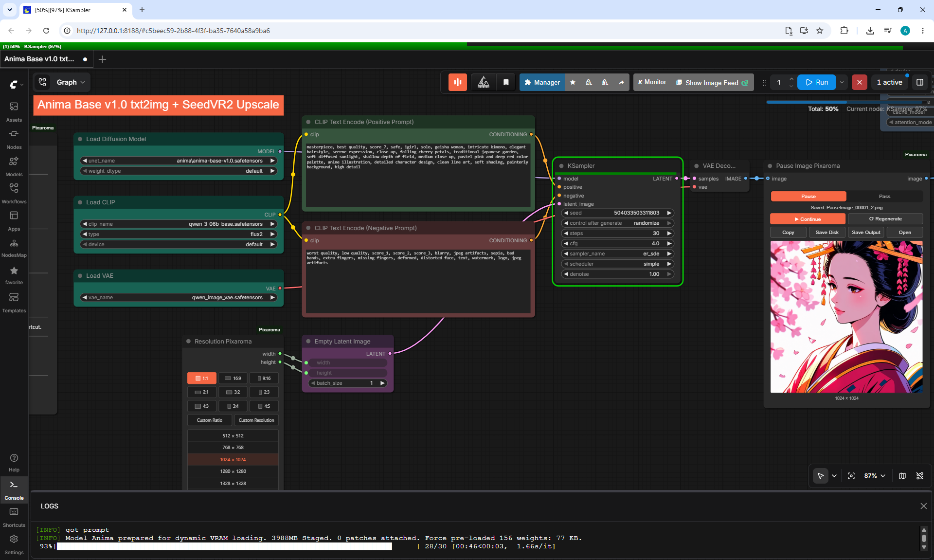Open the Manager menu
Viewport: 934px width, 560px height.
pos(542,82)
